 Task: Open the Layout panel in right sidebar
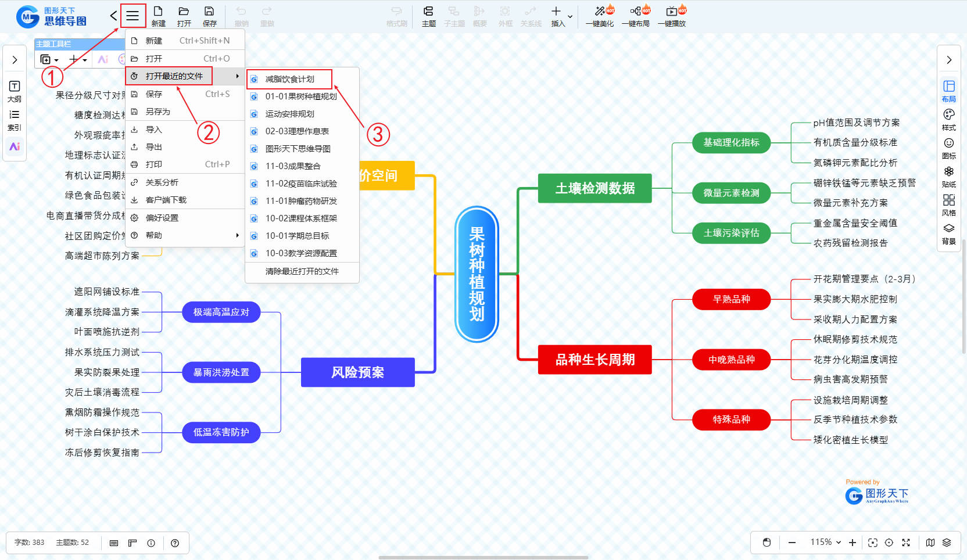tap(948, 91)
